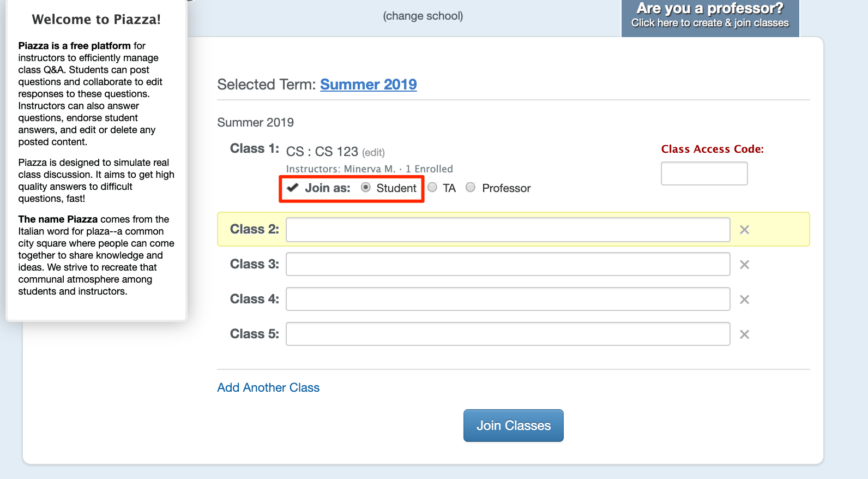Focus the Class 4 input box
The width and height of the screenshot is (868, 479).
508,300
